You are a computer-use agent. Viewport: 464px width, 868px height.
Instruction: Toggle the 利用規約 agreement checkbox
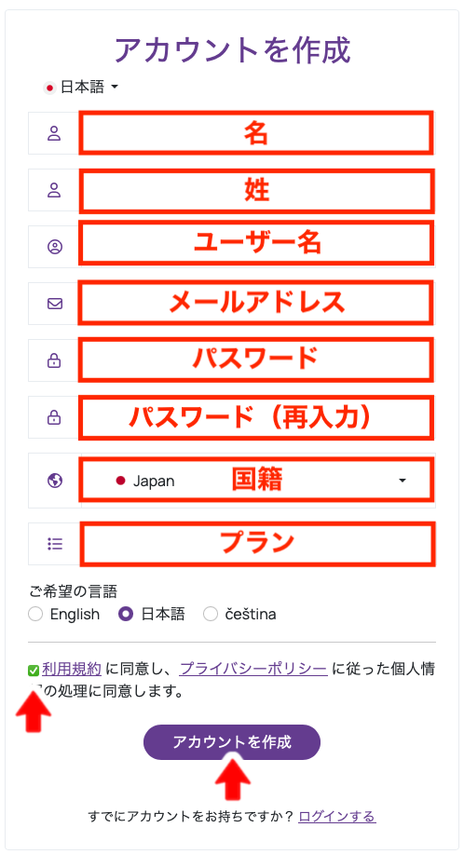(x=34, y=671)
